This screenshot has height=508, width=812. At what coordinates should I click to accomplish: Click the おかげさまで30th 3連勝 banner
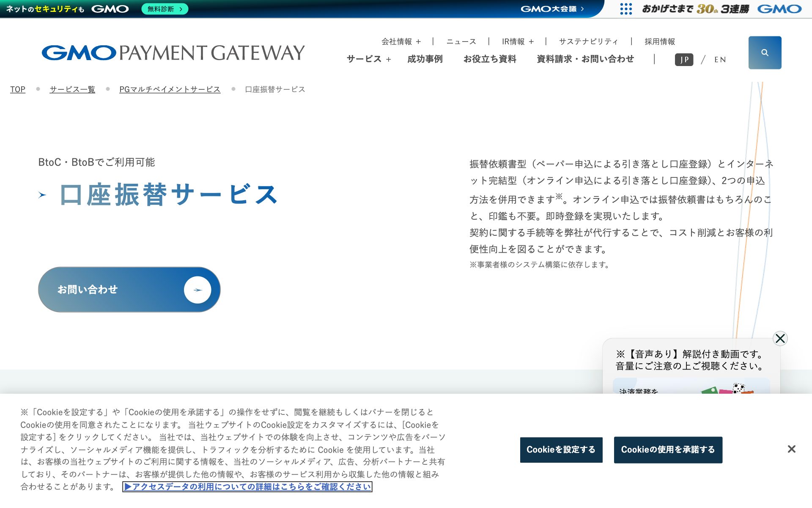(x=695, y=9)
